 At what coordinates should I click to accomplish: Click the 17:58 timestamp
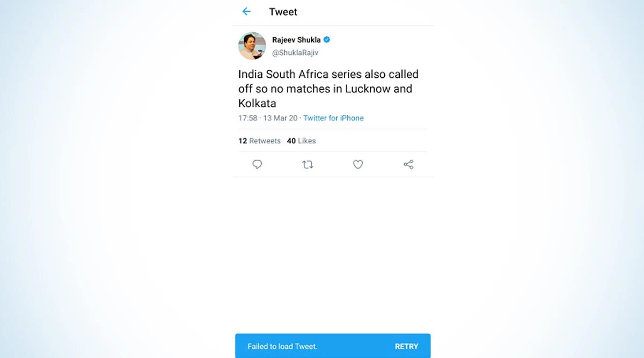(x=248, y=118)
